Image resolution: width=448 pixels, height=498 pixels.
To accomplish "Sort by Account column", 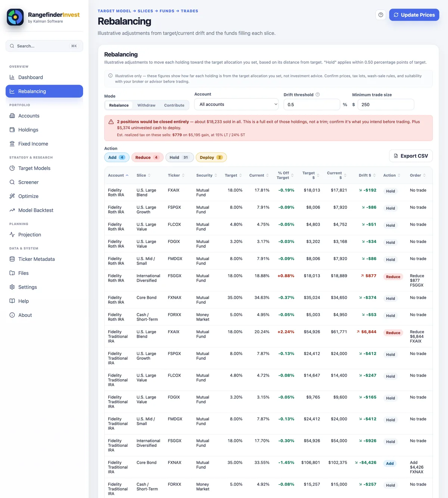I will pos(118,175).
